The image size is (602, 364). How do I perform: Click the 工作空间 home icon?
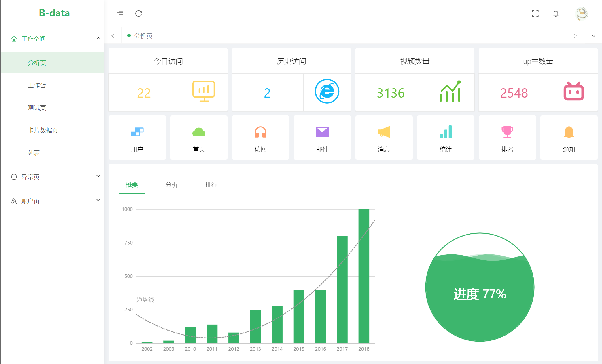click(14, 39)
